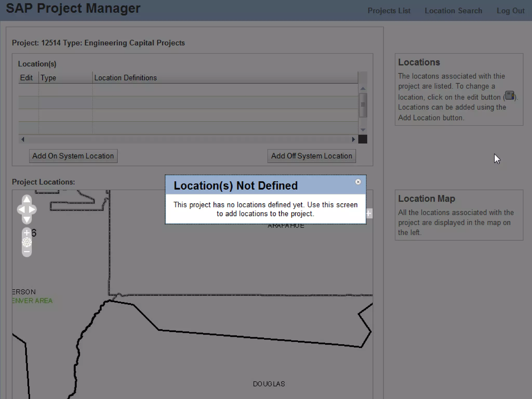Click Add Off System Location button

[x=311, y=156]
